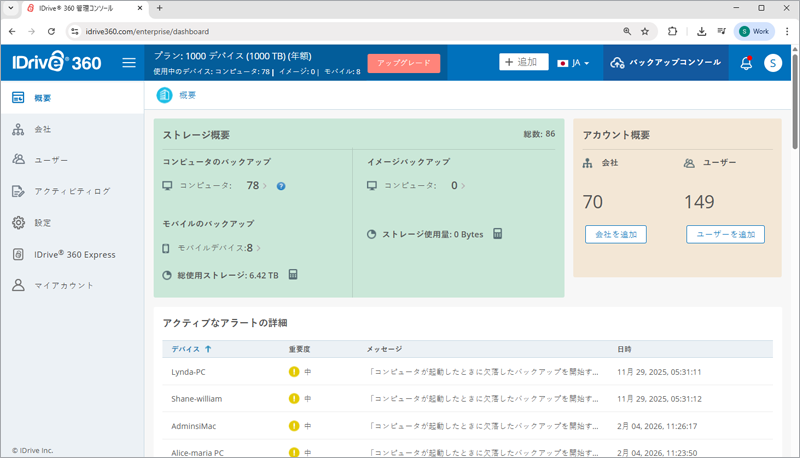
Task: Expand the モバイルデバイス 8 chevron
Action: pyautogui.click(x=259, y=248)
